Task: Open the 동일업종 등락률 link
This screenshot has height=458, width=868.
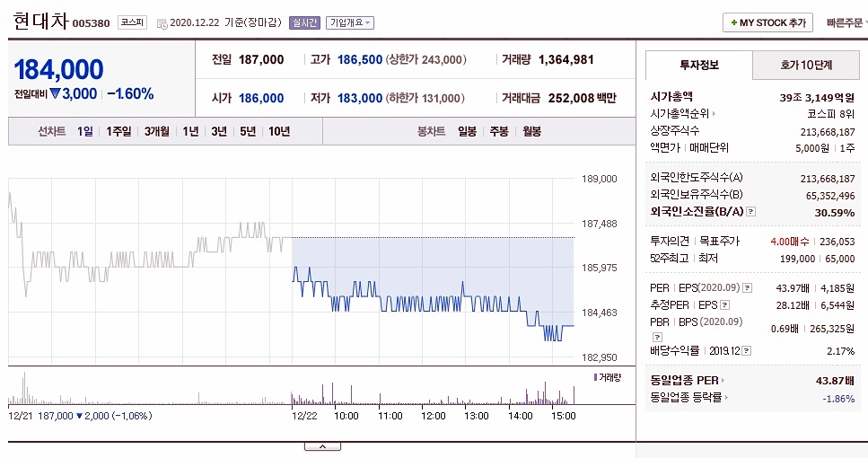Action: (x=689, y=398)
